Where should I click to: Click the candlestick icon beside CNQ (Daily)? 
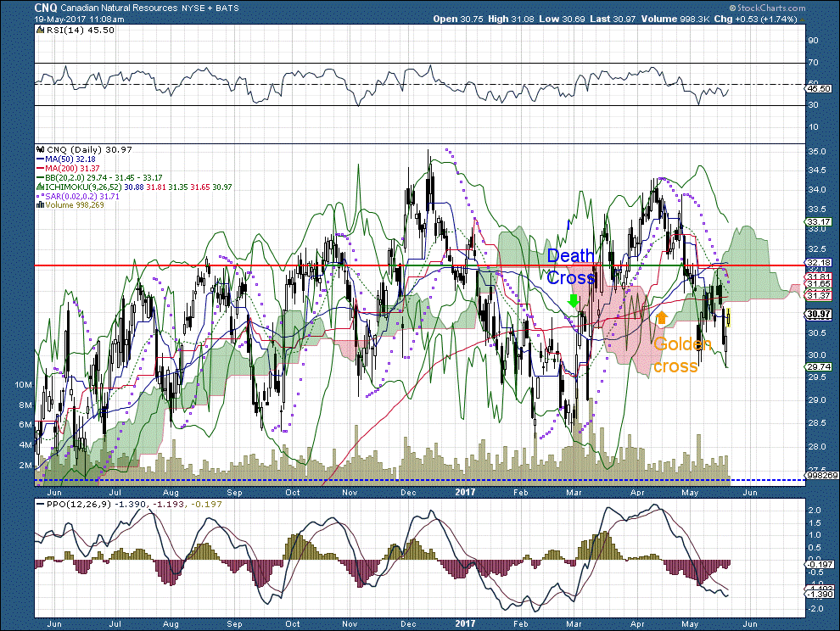pos(40,150)
